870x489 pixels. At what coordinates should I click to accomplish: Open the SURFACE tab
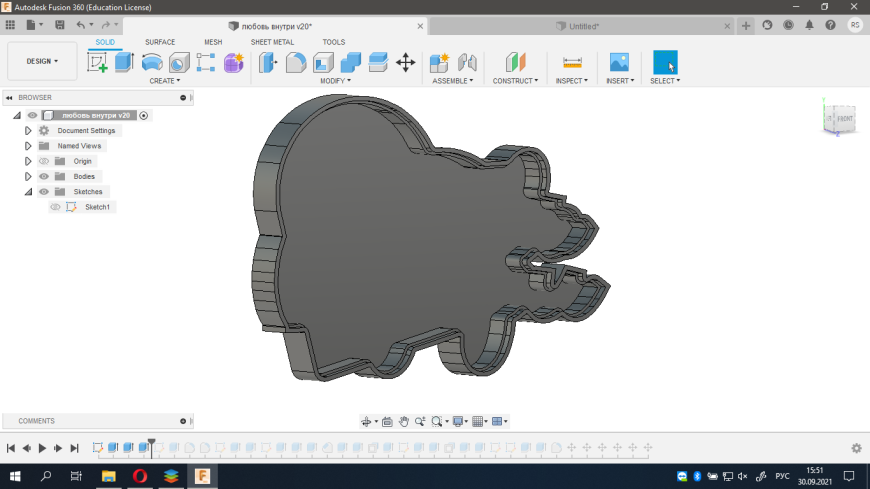(160, 42)
